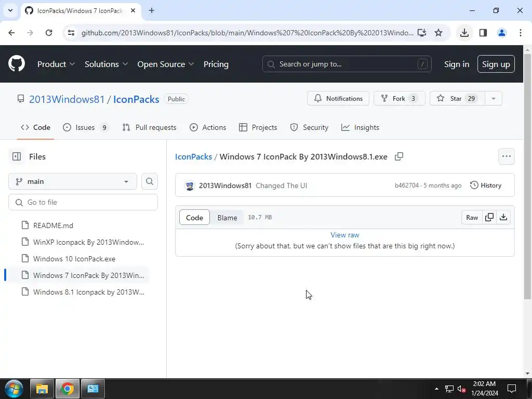
Task: Open the three-dot more file actions menu
Action: click(506, 156)
